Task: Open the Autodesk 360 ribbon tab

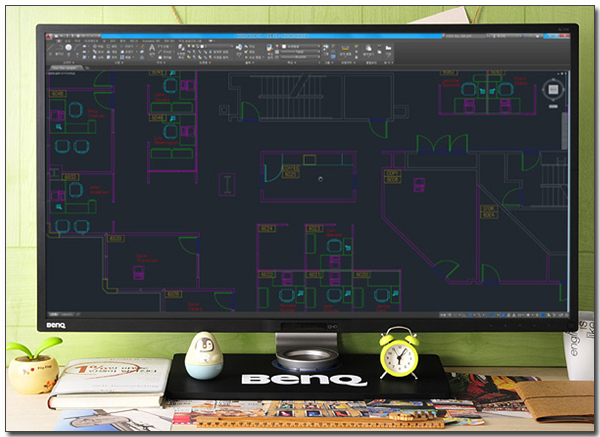Action: click(151, 41)
